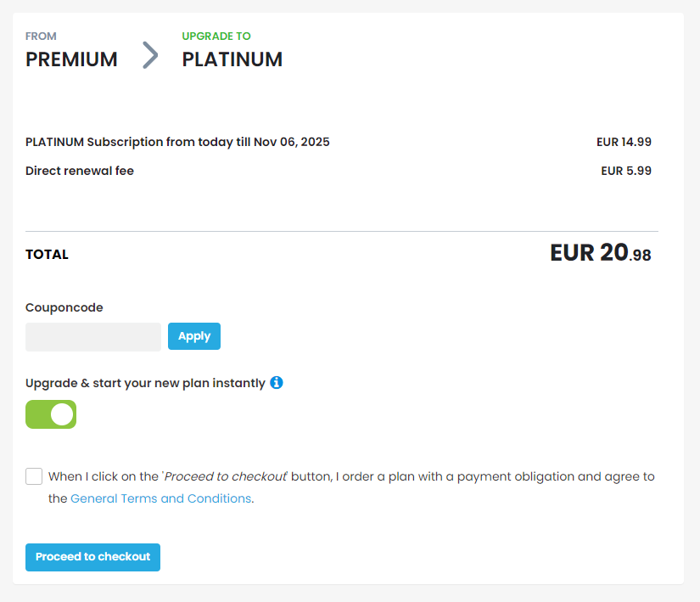This screenshot has width=700, height=602.
Task: Click the Direct renewal fee label
Action: 80,171
